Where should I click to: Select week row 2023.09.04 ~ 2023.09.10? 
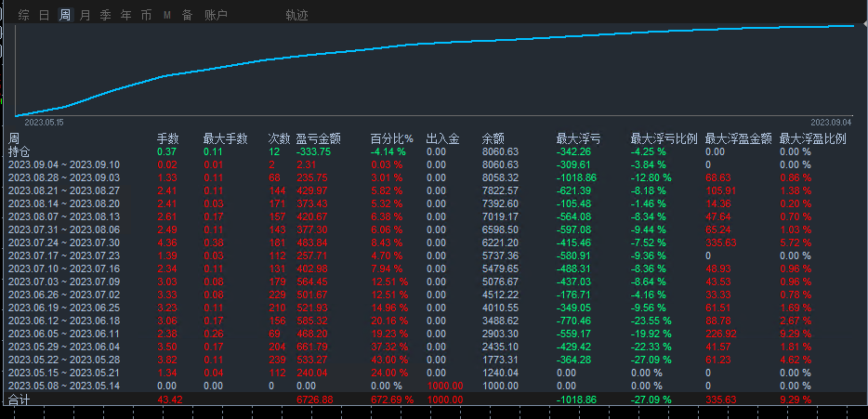click(x=64, y=165)
